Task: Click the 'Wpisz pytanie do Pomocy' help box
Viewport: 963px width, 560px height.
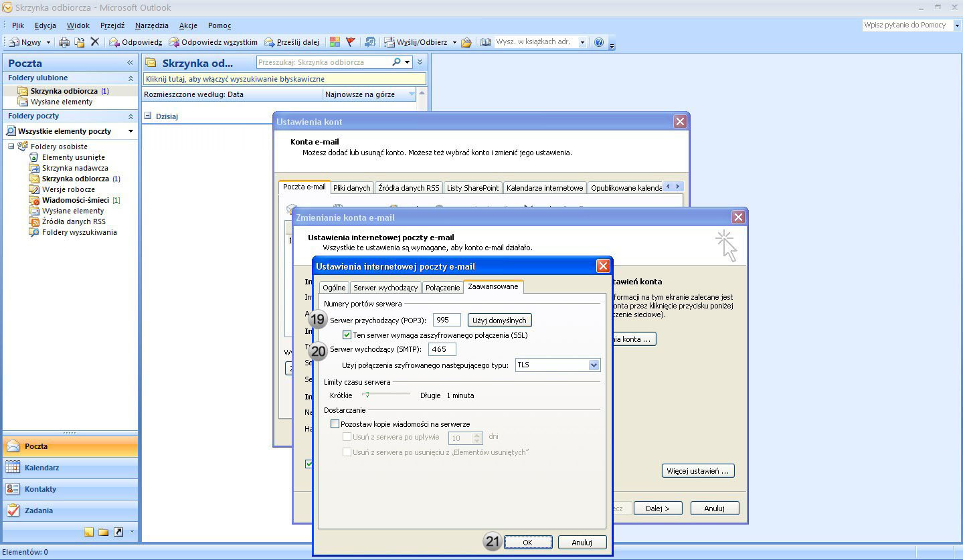Action: click(908, 25)
